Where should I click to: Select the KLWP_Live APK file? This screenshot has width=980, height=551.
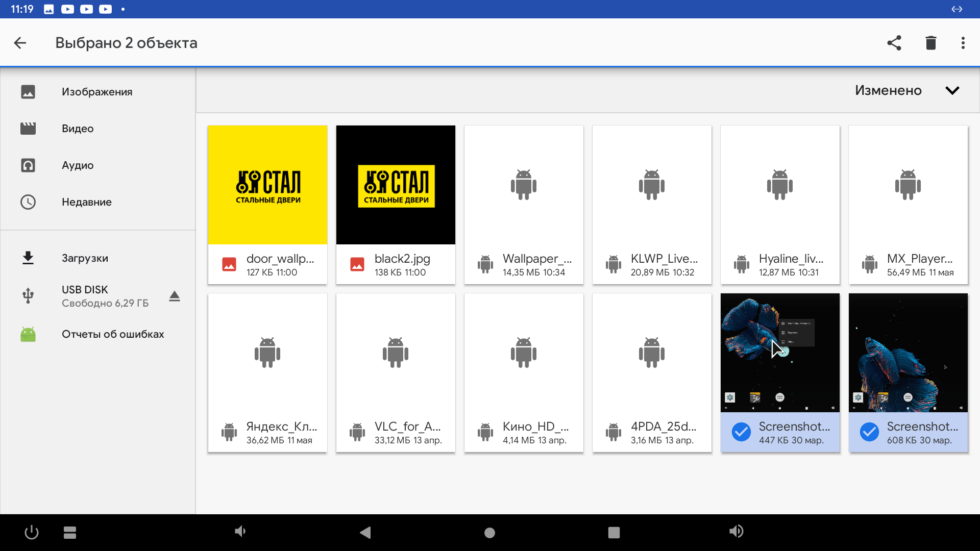click(x=652, y=205)
